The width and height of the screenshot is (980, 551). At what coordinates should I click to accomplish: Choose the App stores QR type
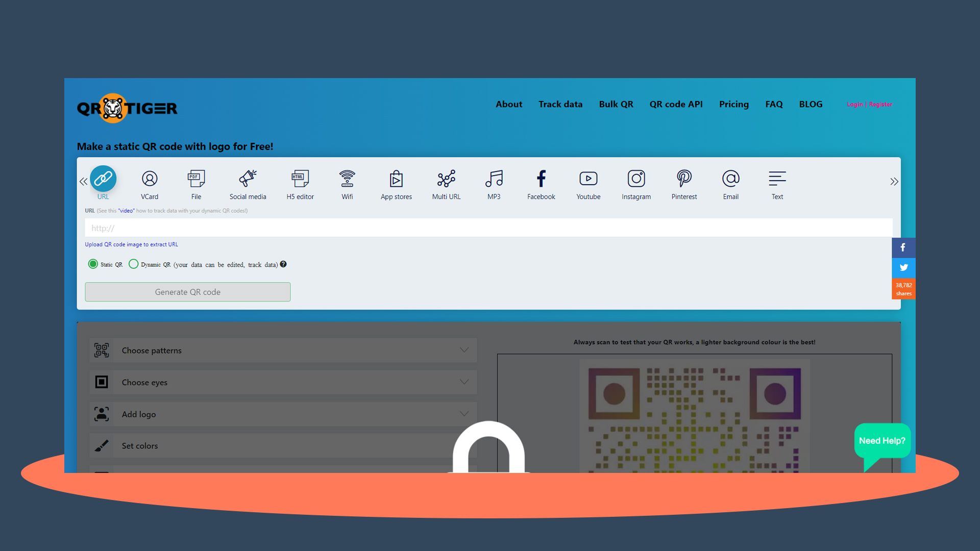[396, 179]
